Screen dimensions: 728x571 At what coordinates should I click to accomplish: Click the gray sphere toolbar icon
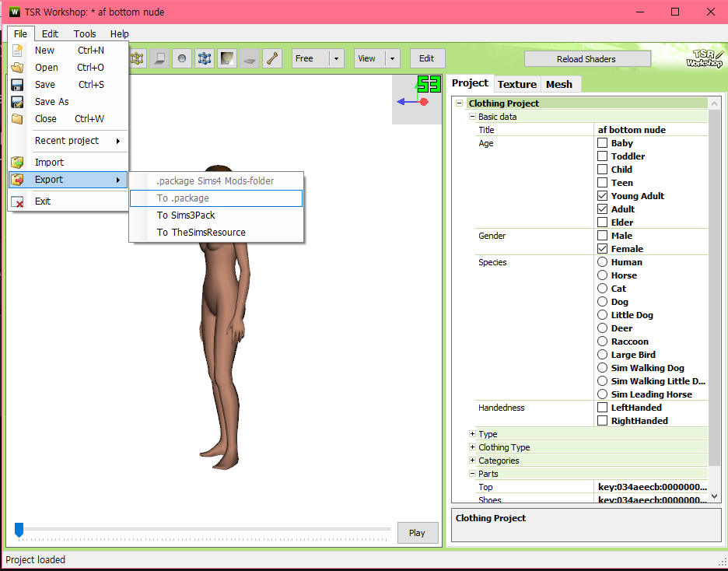pos(182,58)
